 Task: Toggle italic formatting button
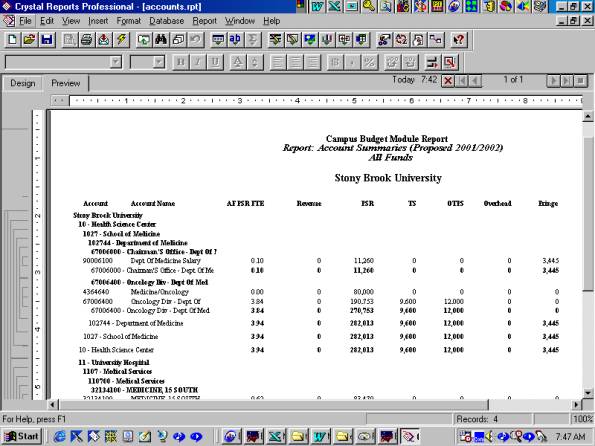click(198, 62)
